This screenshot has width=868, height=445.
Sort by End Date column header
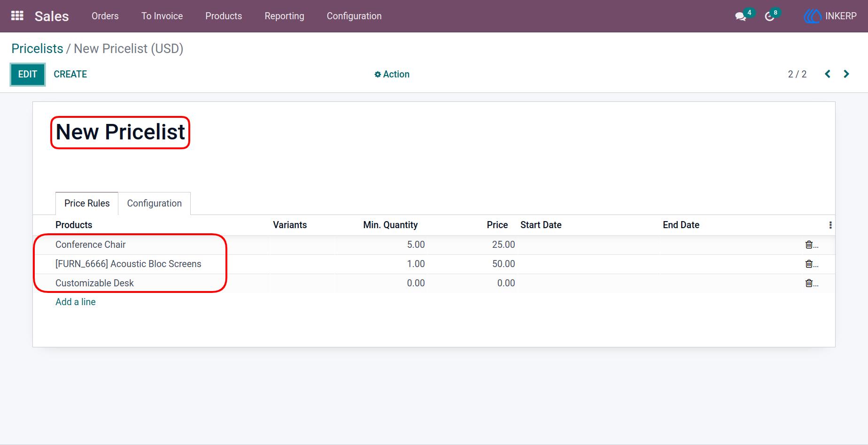[x=681, y=225]
